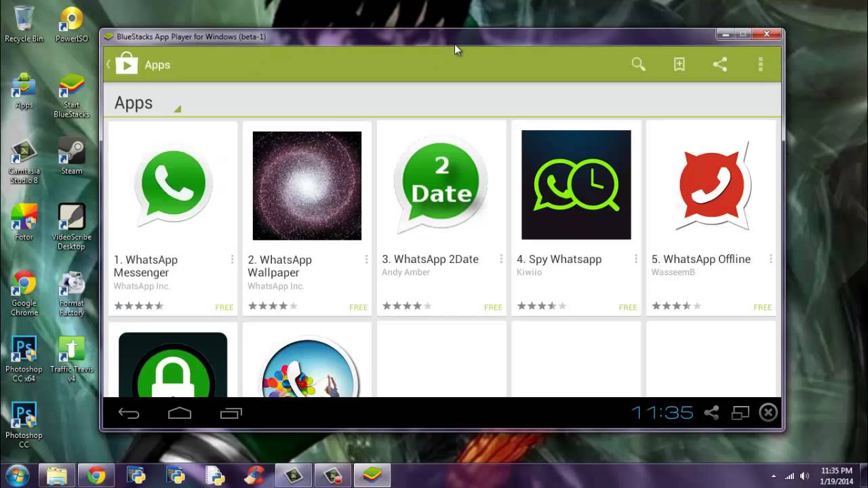Expand the Apps category dropdown heading
This screenshot has width=868, height=488.
[147, 103]
